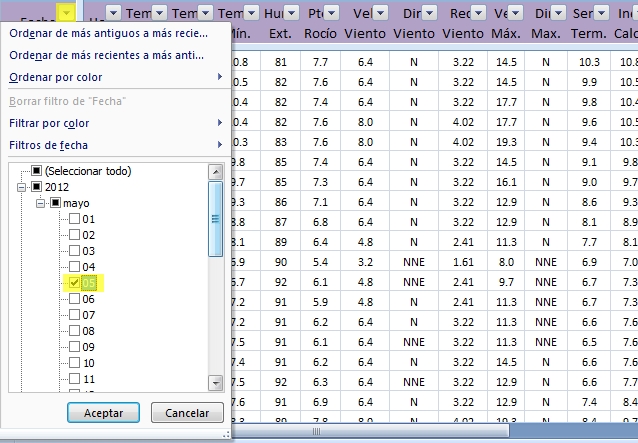This screenshot has width=638, height=443.
Task: Click the Aceptar button
Action: 103,413
